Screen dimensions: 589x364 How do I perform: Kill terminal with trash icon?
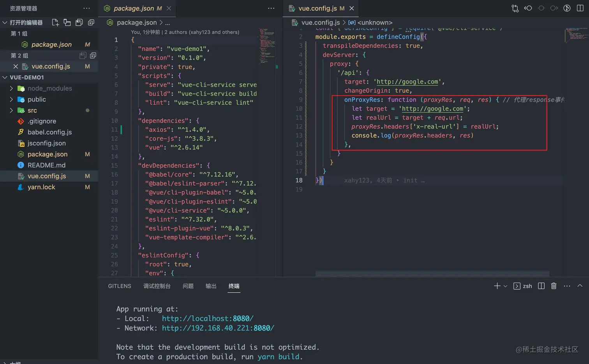click(554, 286)
